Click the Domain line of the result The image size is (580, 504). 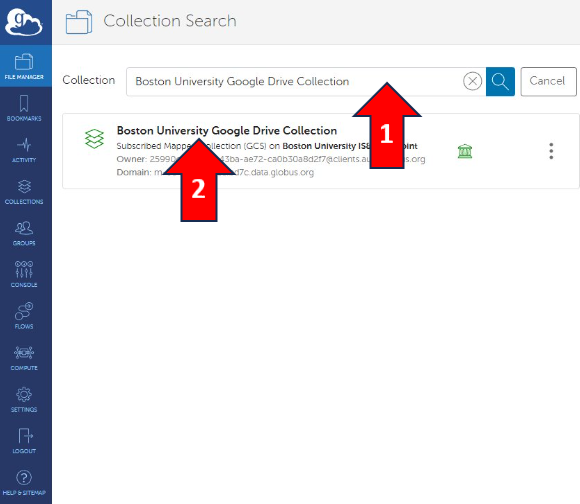tap(215, 172)
